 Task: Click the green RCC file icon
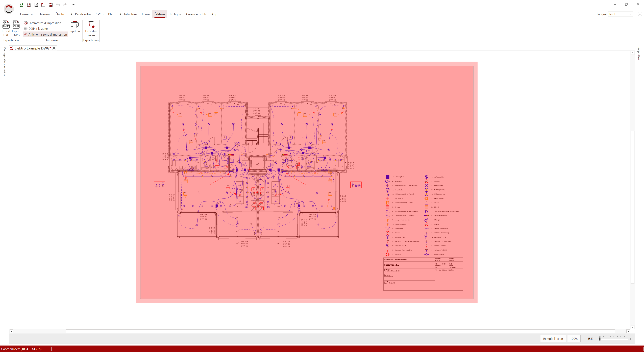tap(22, 5)
